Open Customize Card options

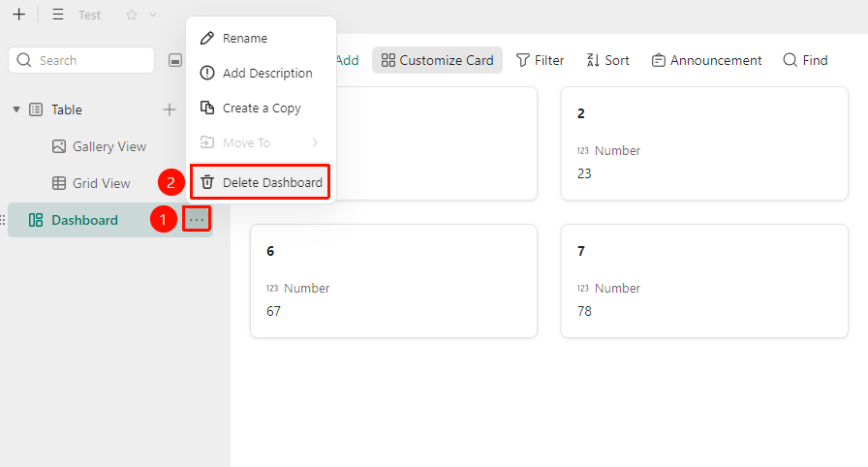coord(437,60)
